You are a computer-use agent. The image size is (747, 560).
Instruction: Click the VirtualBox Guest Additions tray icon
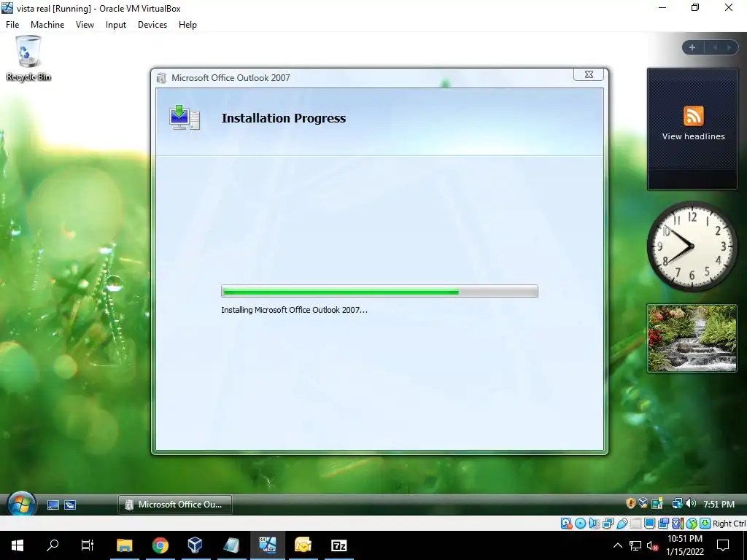tap(643, 503)
